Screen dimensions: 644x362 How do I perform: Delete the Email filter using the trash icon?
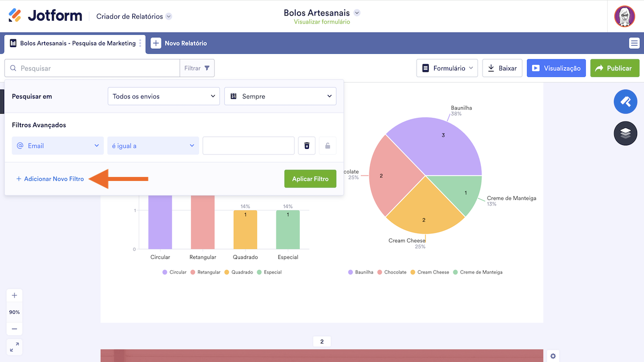click(x=306, y=145)
